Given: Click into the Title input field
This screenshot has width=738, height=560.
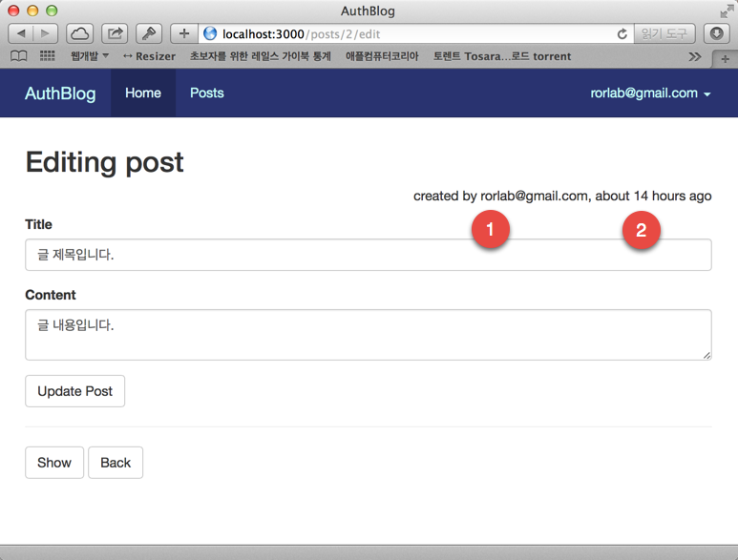Looking at the screenshot, I should (368, 255).
